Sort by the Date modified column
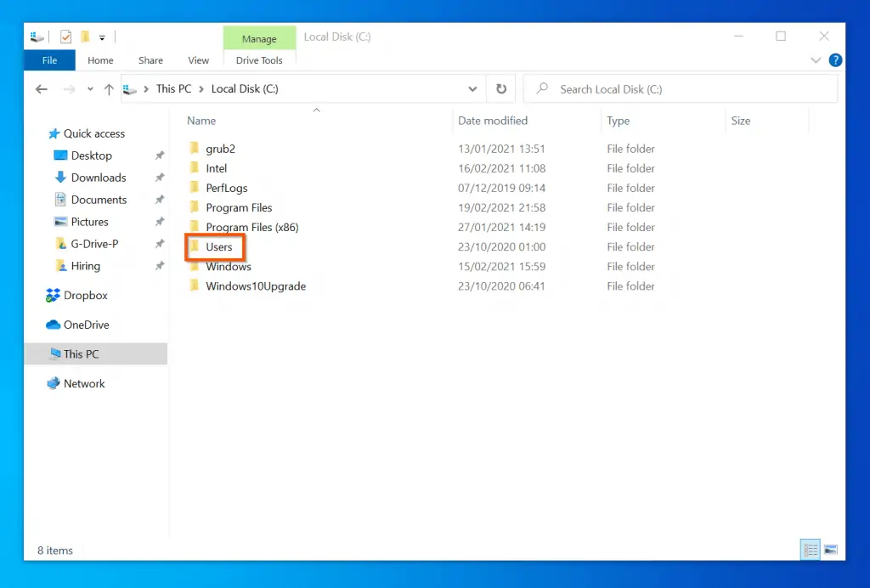This screenshot has width=870, height=588. 493,121
